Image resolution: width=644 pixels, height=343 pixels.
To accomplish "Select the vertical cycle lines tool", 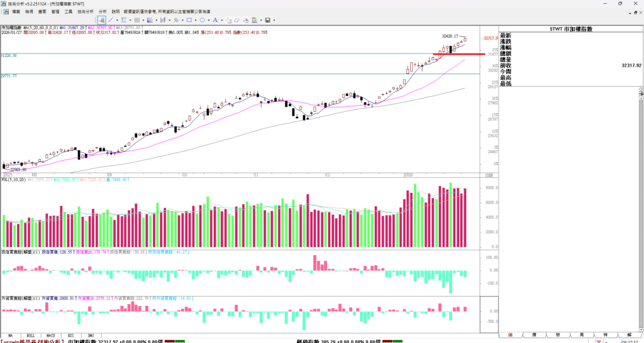I will click(136, 20).
